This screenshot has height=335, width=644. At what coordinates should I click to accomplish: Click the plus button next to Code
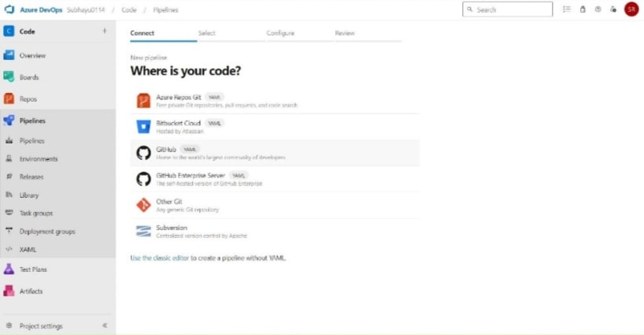[105, 31]
